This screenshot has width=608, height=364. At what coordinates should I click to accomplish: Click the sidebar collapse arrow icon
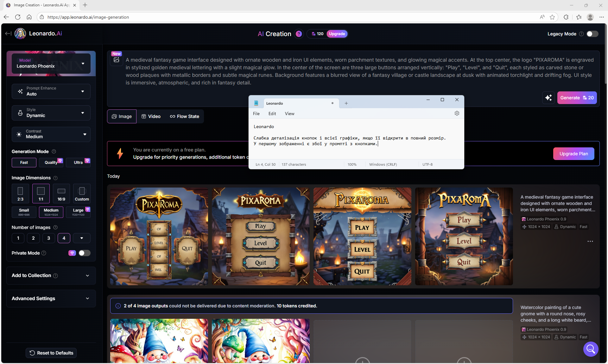tap(8, 34)
